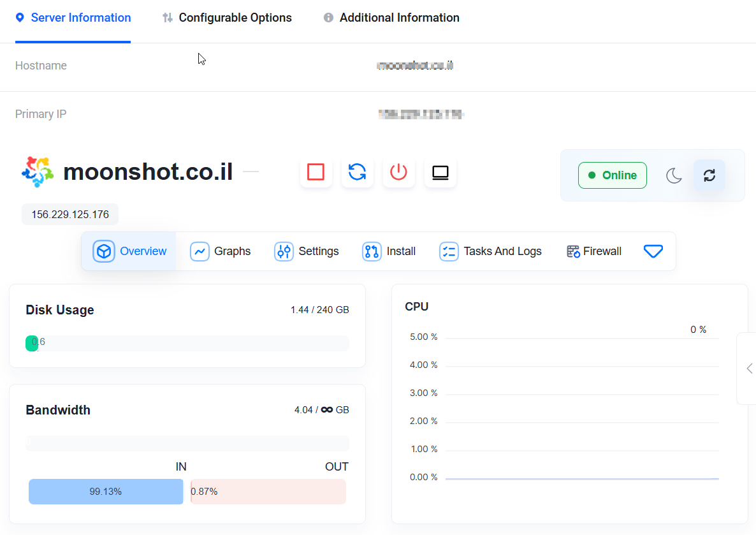Viewport: 756px width, 535px height.
Task: Click the CPU 0 % reading
Action: (698, 330)
